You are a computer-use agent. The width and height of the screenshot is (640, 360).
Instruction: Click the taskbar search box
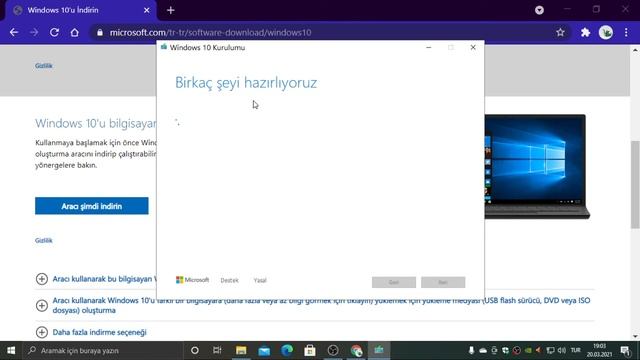[x=102, y=351]
